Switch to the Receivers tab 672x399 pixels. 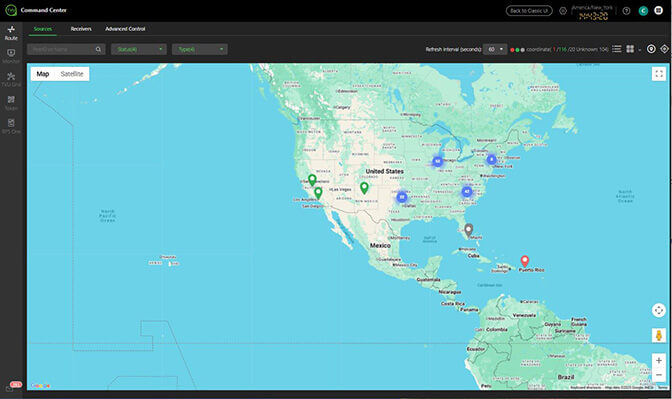tap(81, 29)
